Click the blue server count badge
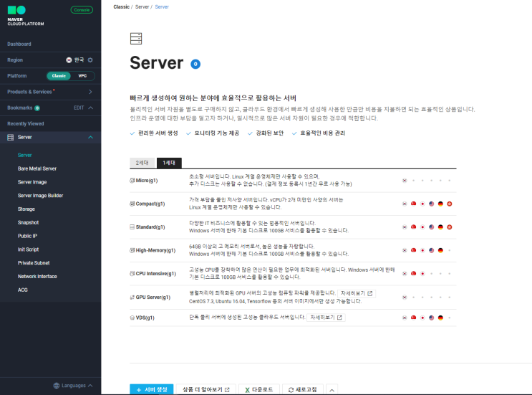 (x=195, y=64)
